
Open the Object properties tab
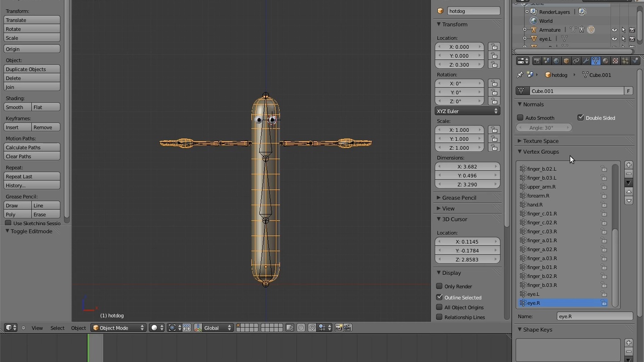click(x=566, y=61)
